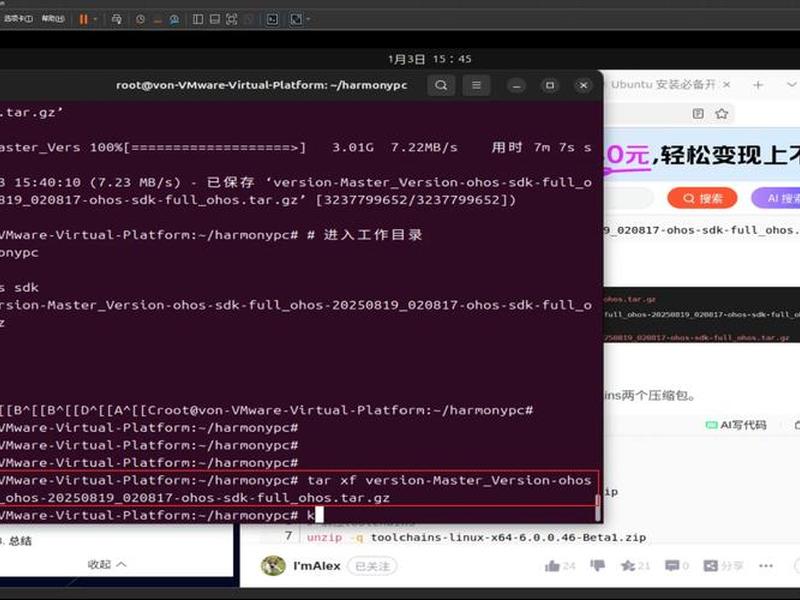Expand the stretch guest dropdown arrow
This screenshot has height=600, width=800.
(x=308, y=19)
